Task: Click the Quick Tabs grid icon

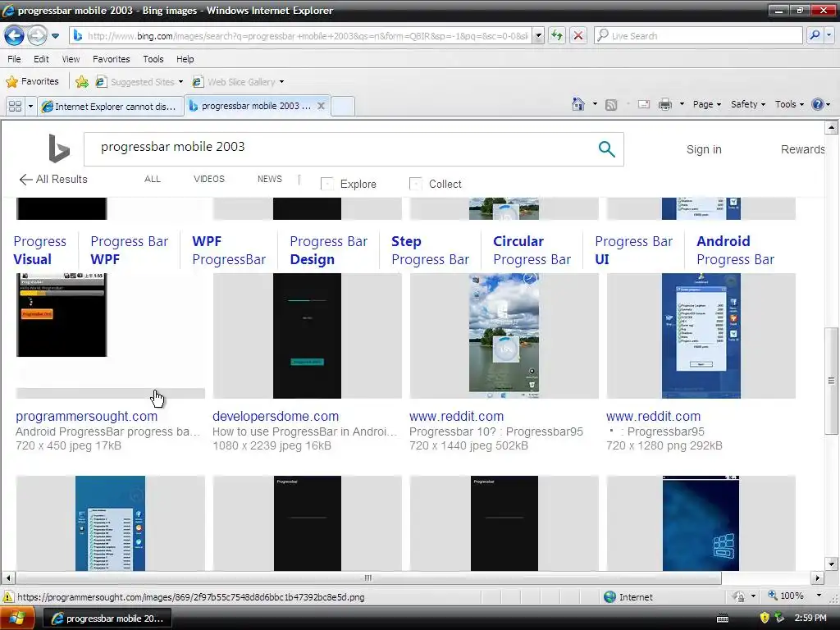Action: 15,106
